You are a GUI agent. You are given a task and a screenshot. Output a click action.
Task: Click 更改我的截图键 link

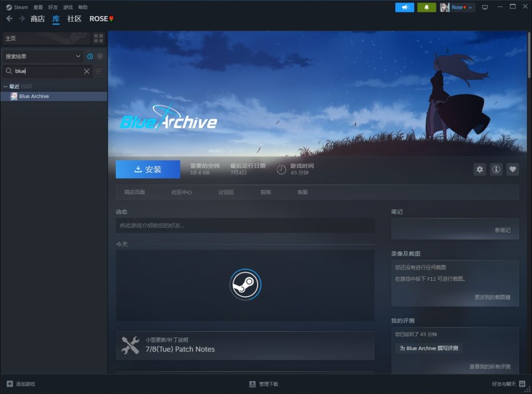pyautogui.click(x=493, y=297)
